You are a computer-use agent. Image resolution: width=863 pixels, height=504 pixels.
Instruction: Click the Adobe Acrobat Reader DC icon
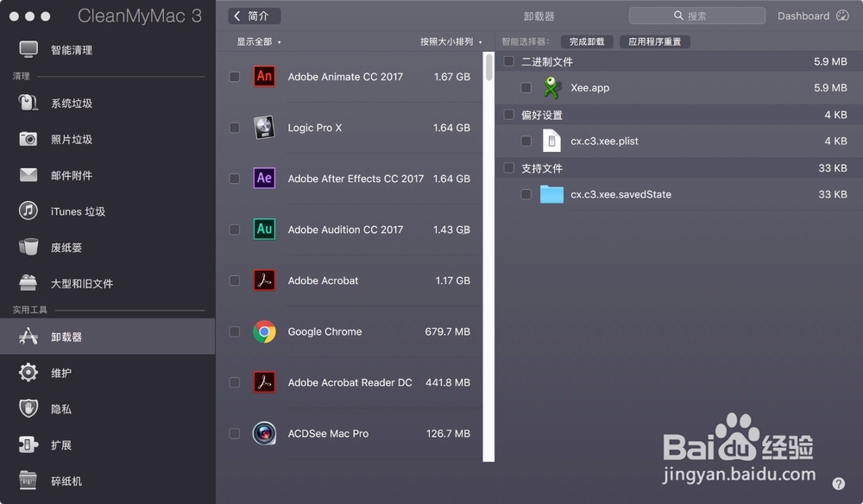pyautogui.click(x=264, y=381)
